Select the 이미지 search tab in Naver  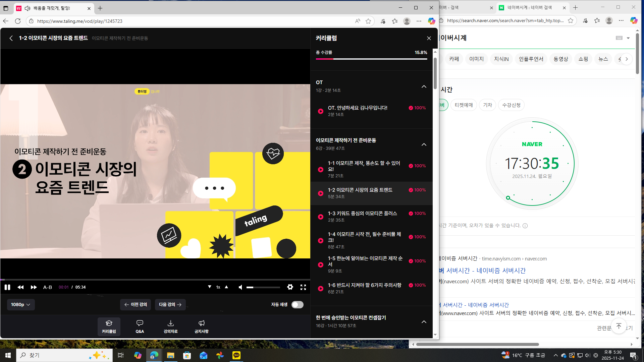[476, 59]
